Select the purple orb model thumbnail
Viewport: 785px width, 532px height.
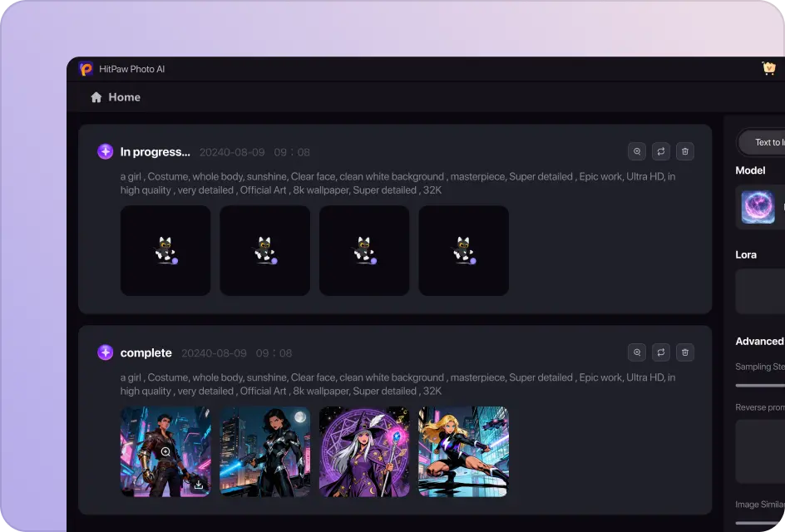tap(758, 207)
